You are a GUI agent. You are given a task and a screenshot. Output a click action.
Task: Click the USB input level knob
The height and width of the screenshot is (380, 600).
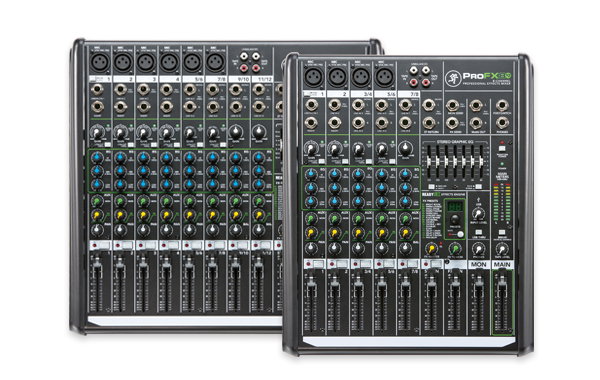pos(478,214)
